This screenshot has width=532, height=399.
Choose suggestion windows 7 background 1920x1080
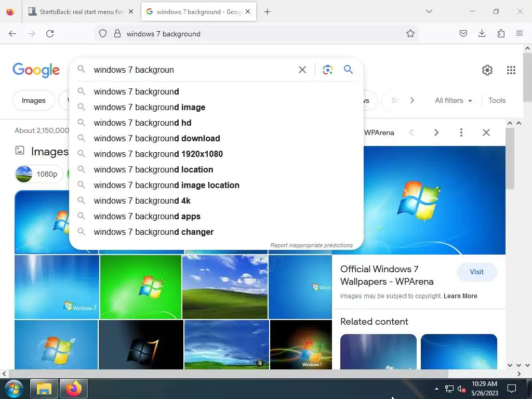pyautogui.click(x=217, y=154)
